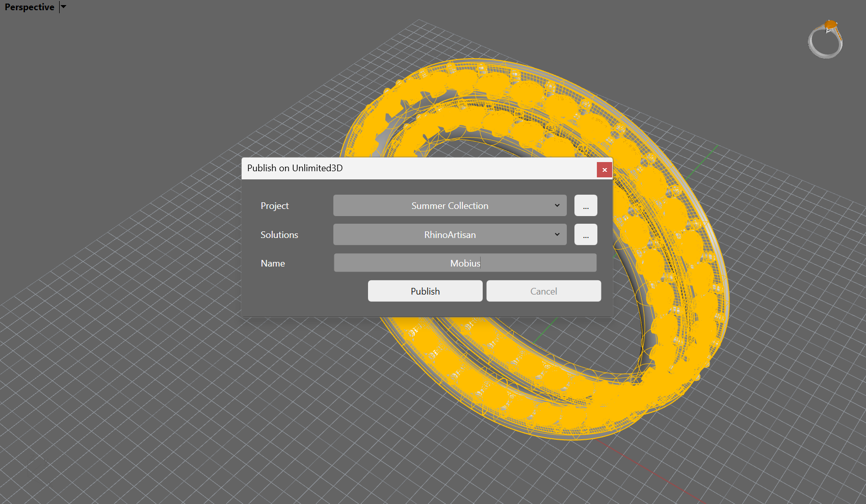Click the Solutions label text

[279, 235]
